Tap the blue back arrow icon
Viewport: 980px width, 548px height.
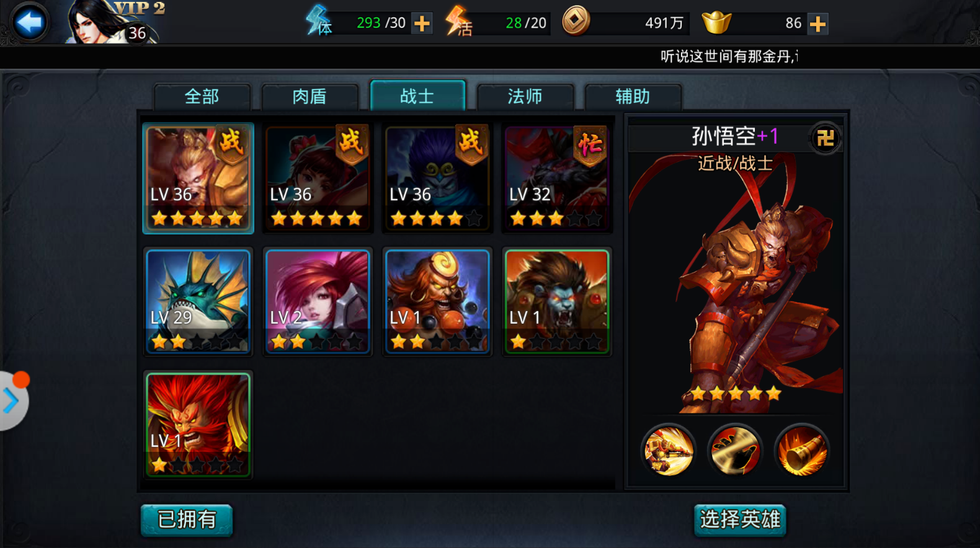(29, 22)
